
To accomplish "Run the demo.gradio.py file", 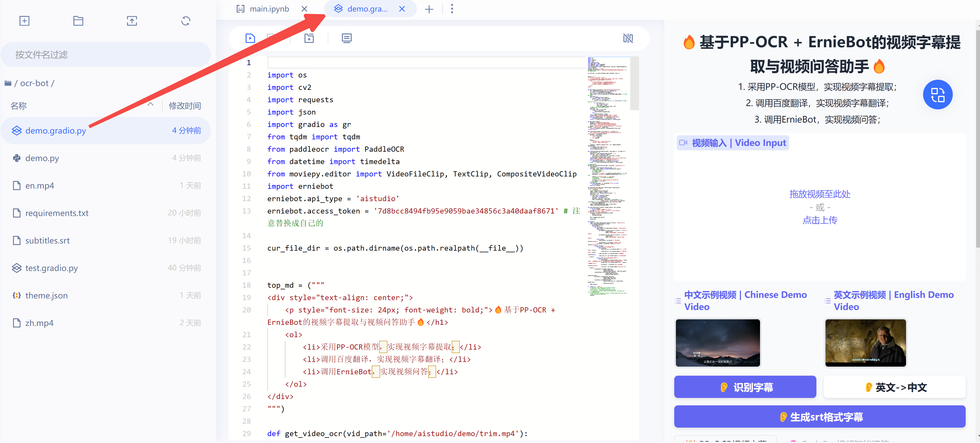I will (x=250, y=38).
